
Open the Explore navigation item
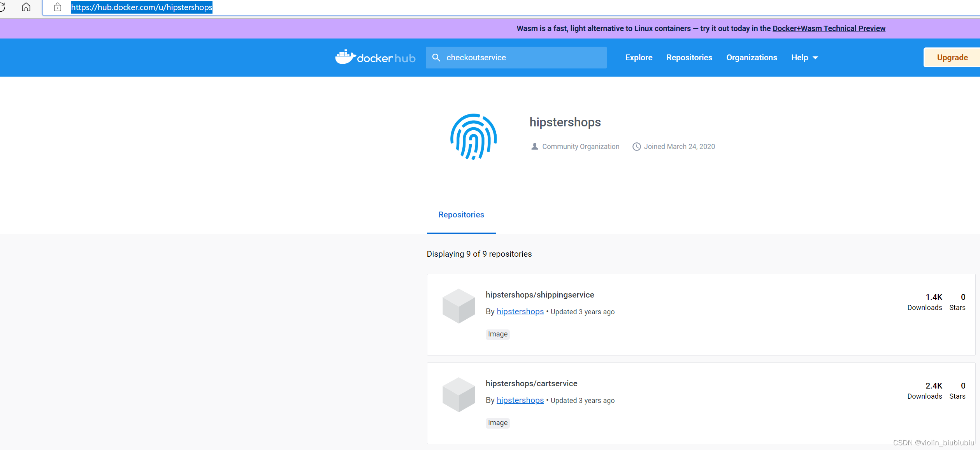(639, 57)
